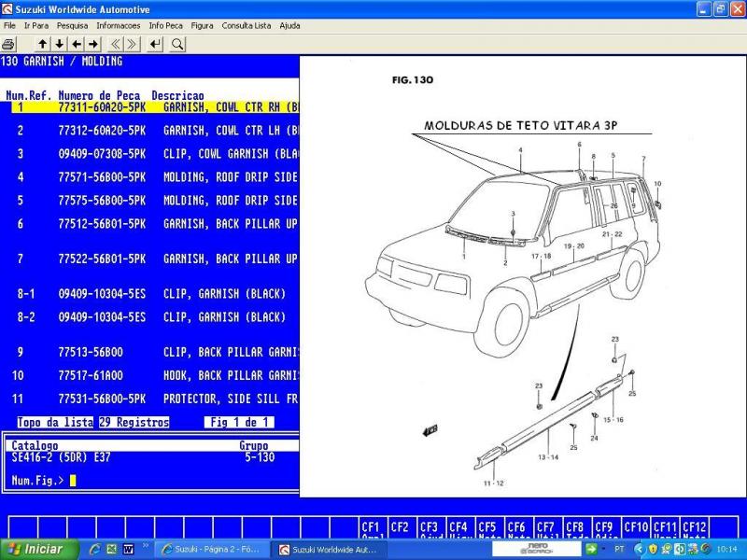
Task: Click the MOLDURAS DE TETO VITARA 3P label
Action: coord(521,126)
